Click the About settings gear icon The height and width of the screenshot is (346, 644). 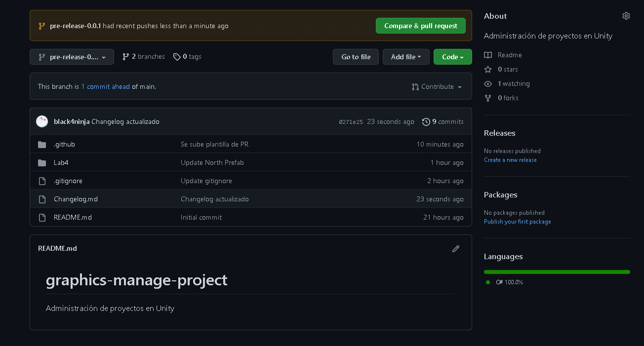pyautogui.click(x=626, y=16)
